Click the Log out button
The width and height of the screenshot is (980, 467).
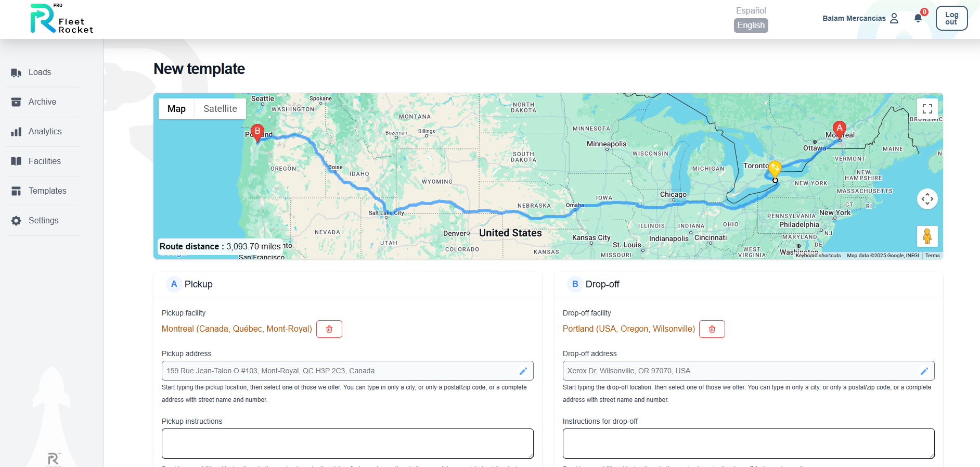click(x=951, y=18)
